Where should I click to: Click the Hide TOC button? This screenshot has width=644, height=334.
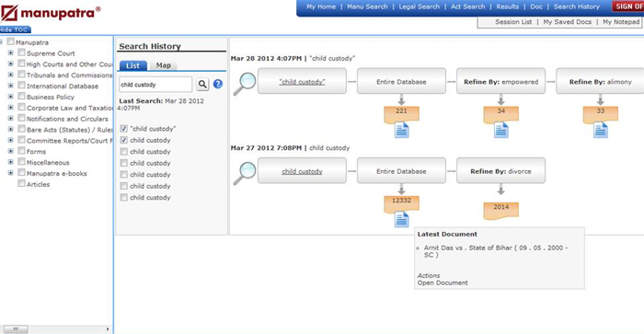(15, 29)
